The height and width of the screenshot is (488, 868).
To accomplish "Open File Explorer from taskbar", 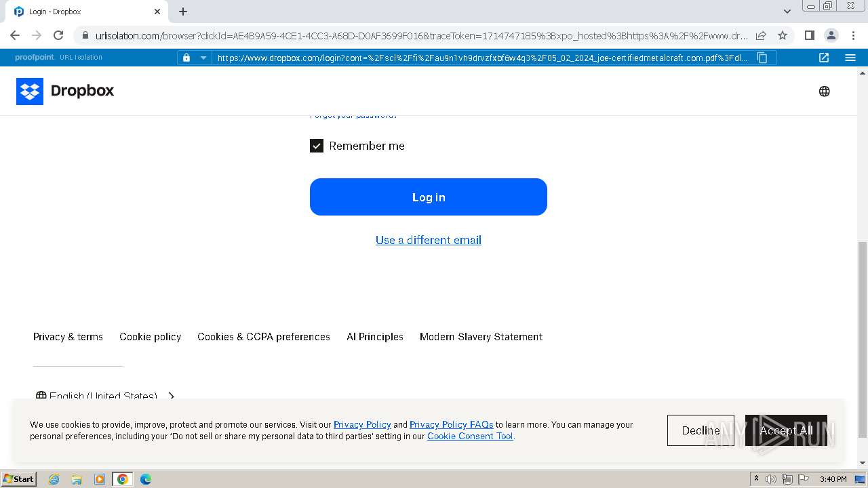I will [x=77, y=479].
